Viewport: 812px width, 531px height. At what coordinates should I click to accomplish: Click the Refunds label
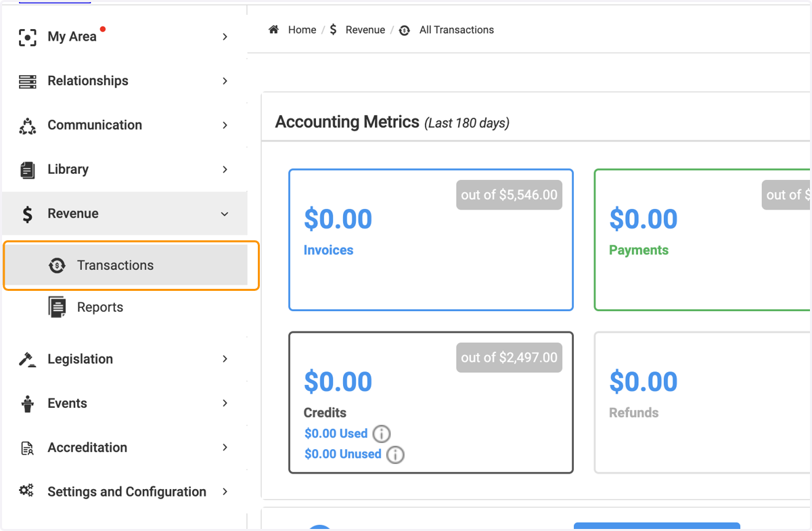pyautogui.click(x=633, y=413)
